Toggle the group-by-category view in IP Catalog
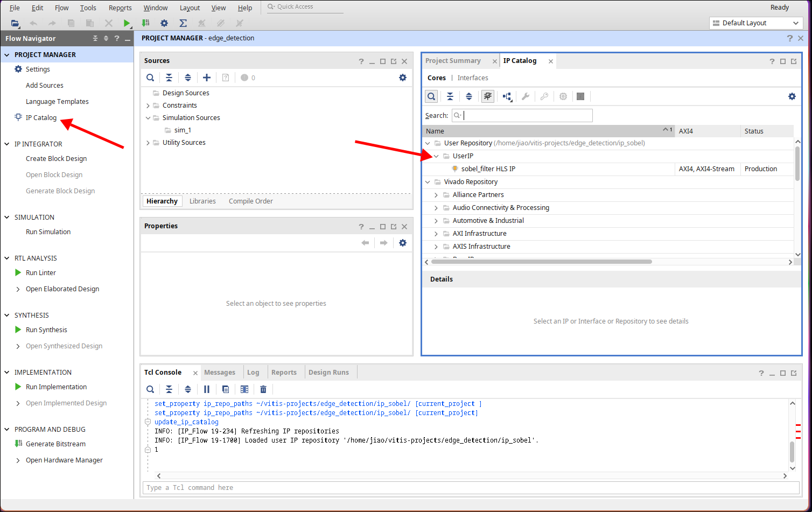 (x=507, y=96)
